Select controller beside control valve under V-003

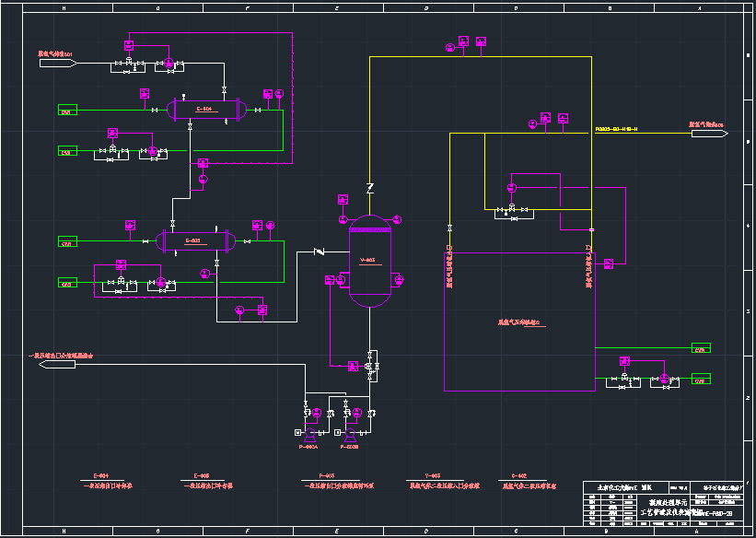pyautogui.click(x=353, y=367)
